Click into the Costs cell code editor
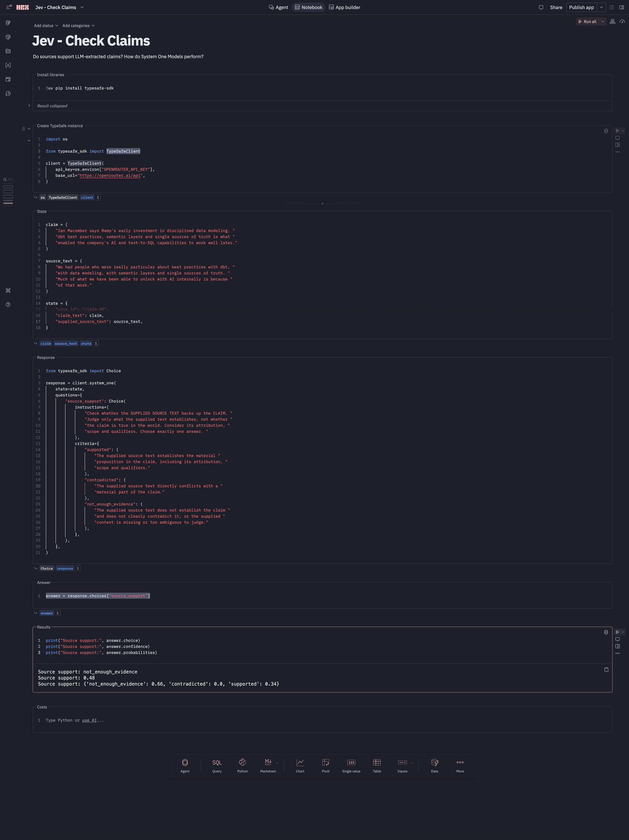 tap(322, 720)
